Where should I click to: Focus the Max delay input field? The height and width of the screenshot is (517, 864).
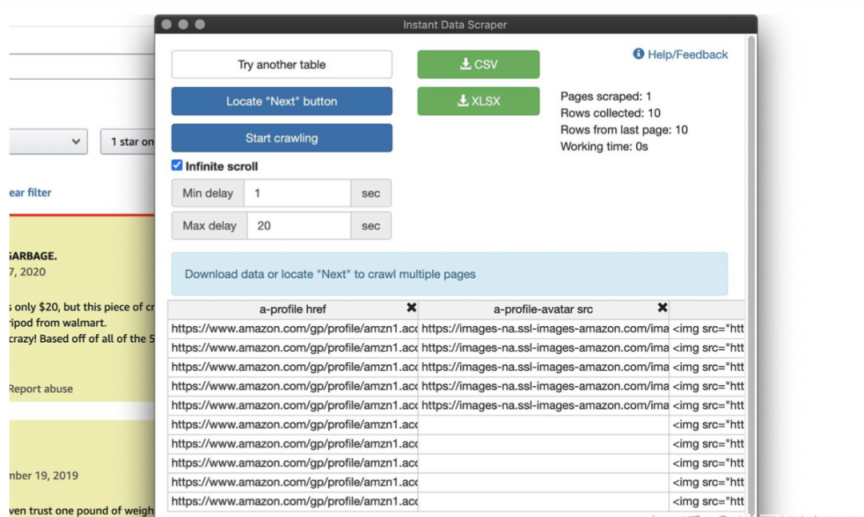click(299, 225)
